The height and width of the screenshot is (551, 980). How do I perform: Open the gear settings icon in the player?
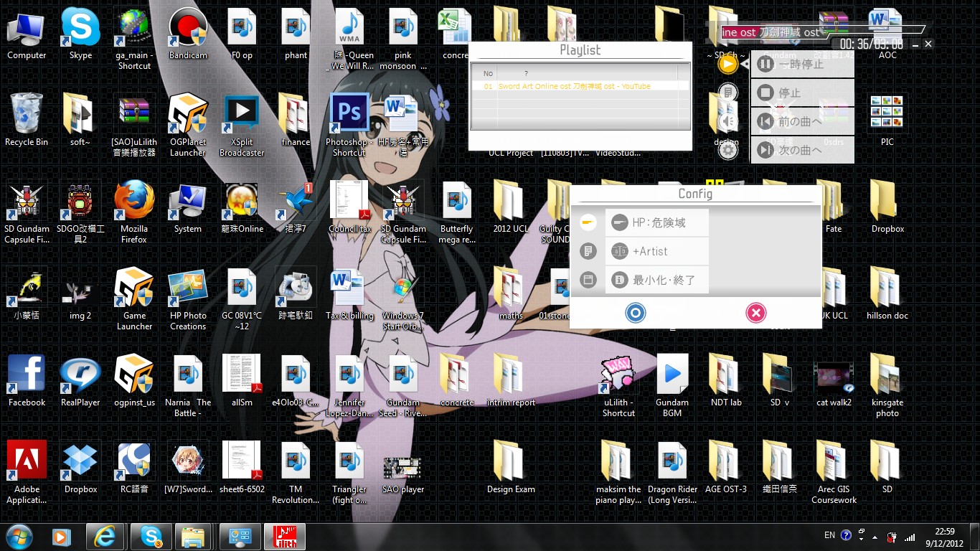click(727, 150)
